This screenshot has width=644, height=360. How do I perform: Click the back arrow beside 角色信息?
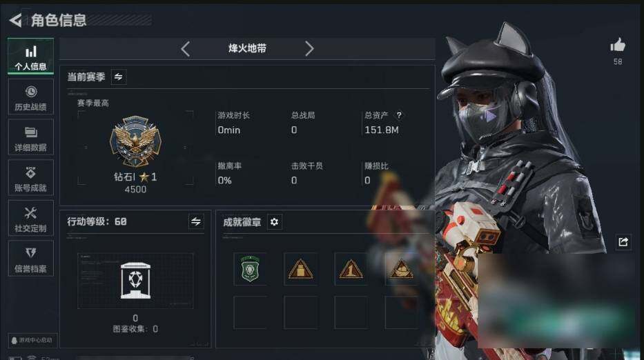click(15, 20)
